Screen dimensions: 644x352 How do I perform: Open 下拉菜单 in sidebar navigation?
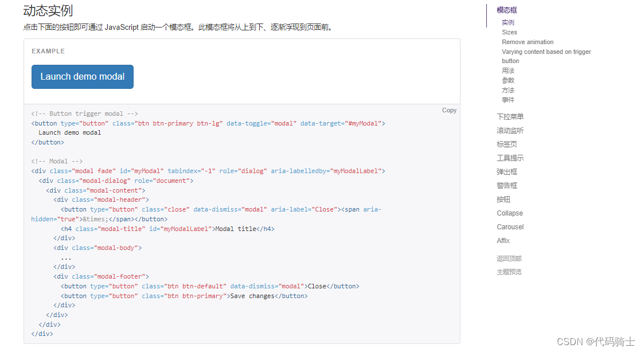(x=510, y=117)
